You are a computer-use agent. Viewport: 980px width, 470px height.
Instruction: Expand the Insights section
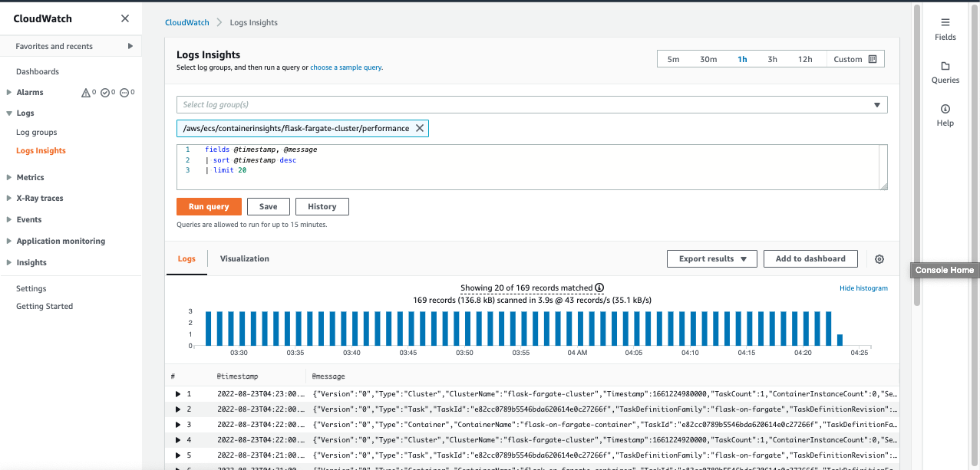(x=9, y=262)
